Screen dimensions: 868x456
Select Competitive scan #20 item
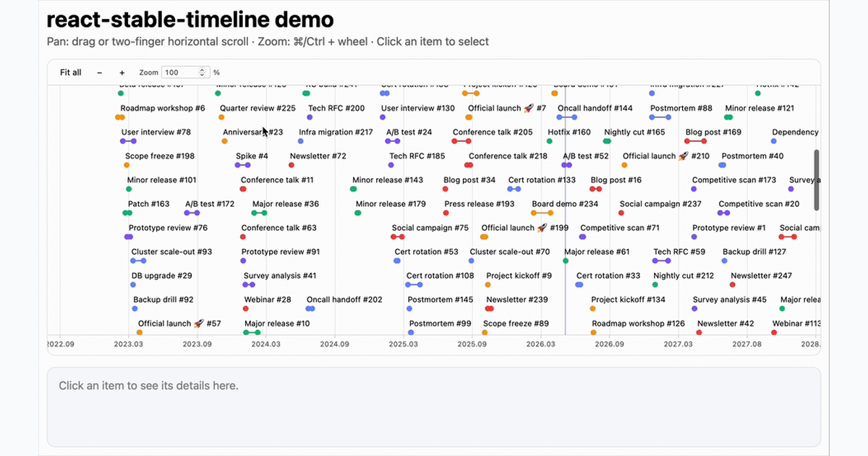(759, 203)
